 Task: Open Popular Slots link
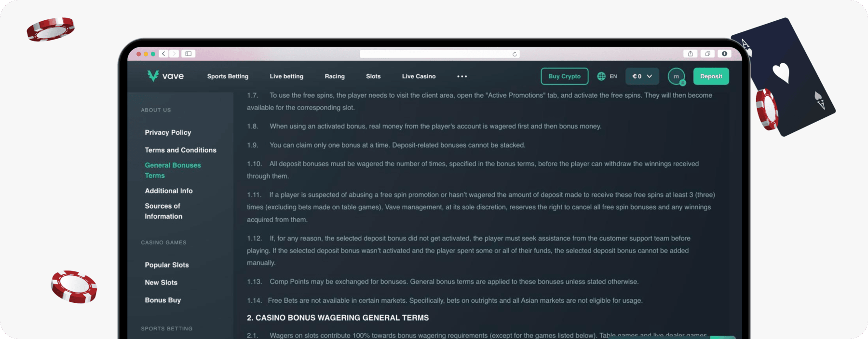167,265
